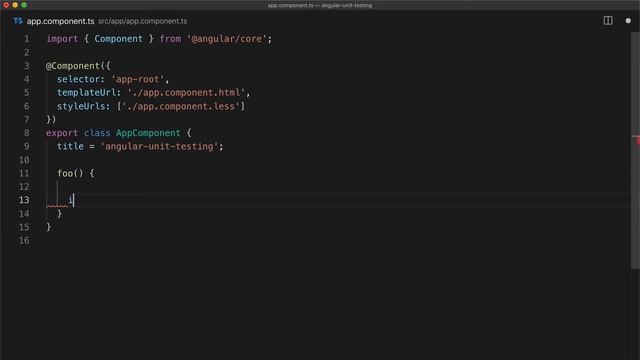This screenshot has width=640, height=360.
Task: Click the 'selector' property
Action: pos(78,79)
